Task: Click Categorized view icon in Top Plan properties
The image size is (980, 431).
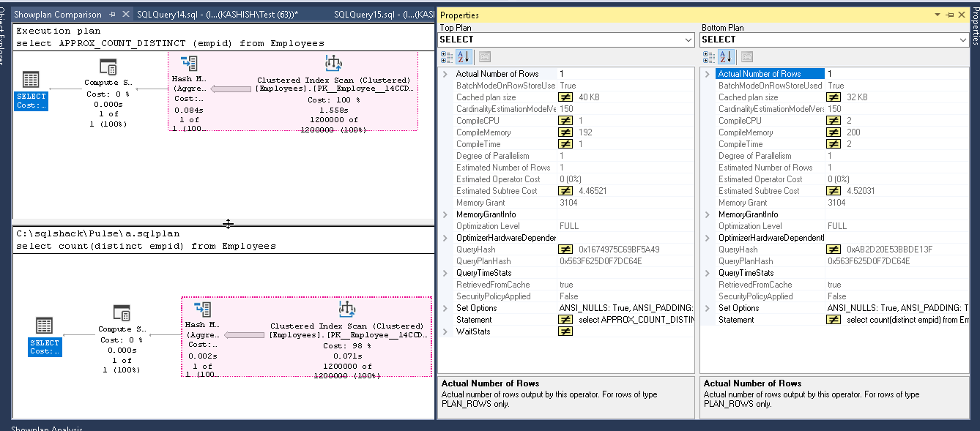Action: click(446, 56)
